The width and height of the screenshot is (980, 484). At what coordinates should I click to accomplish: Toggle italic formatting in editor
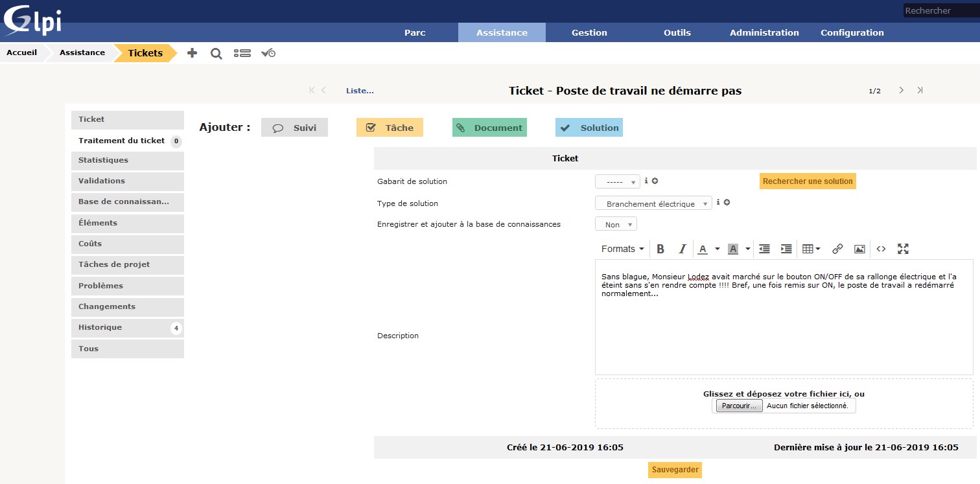(x=682, y=249)
